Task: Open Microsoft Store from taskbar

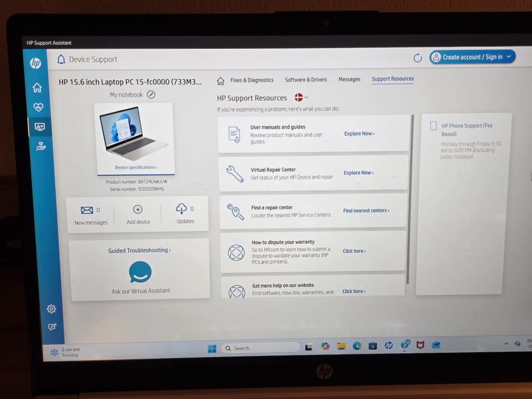Action: [372, 346]
